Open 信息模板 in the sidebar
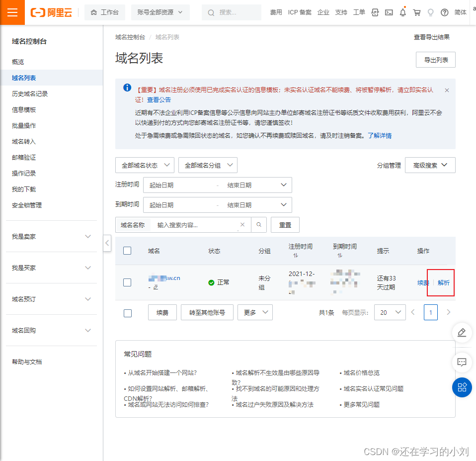476x461 pixels. click(24, 110)
